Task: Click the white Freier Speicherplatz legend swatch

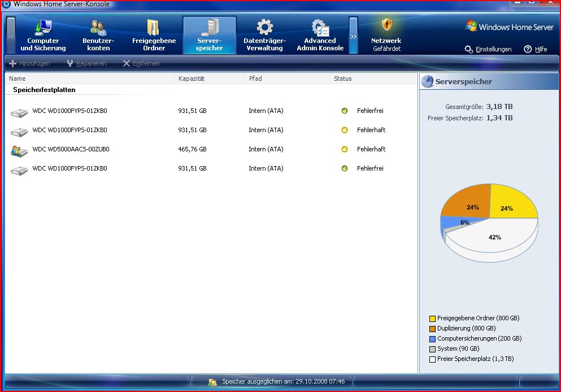Action: (432, 359)
